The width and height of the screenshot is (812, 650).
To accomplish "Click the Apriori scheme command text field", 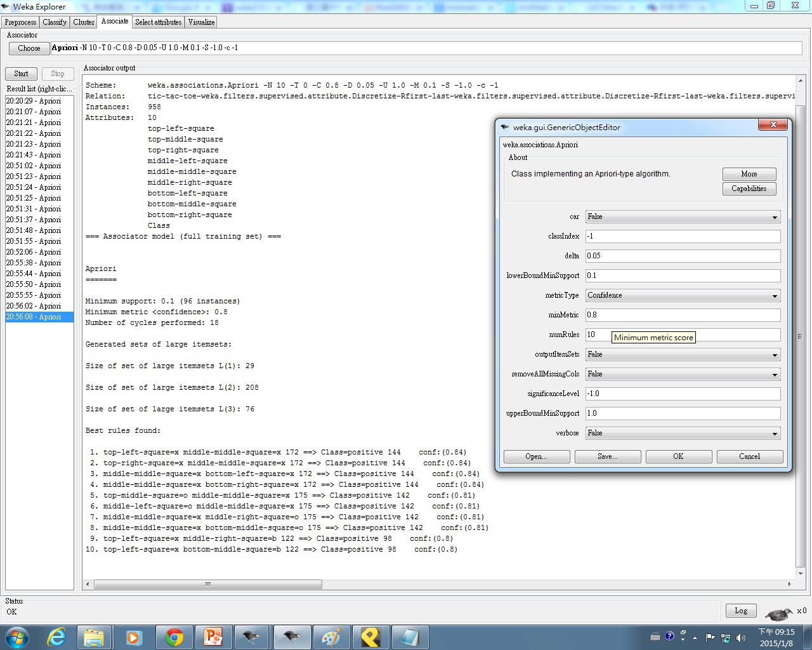I will click(x=426, y=48).
